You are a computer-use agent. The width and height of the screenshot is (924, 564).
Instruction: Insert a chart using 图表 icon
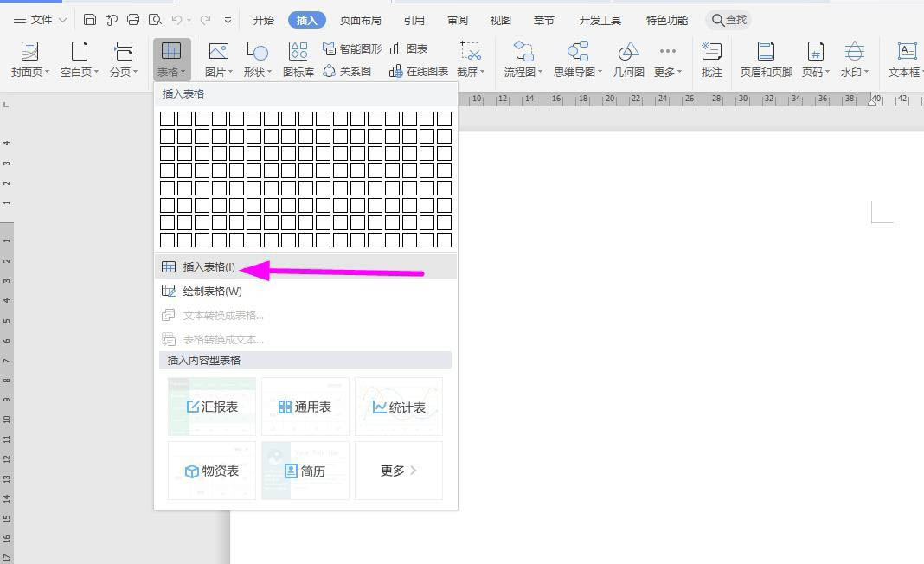pyautogui.click(x=409, y=49)
